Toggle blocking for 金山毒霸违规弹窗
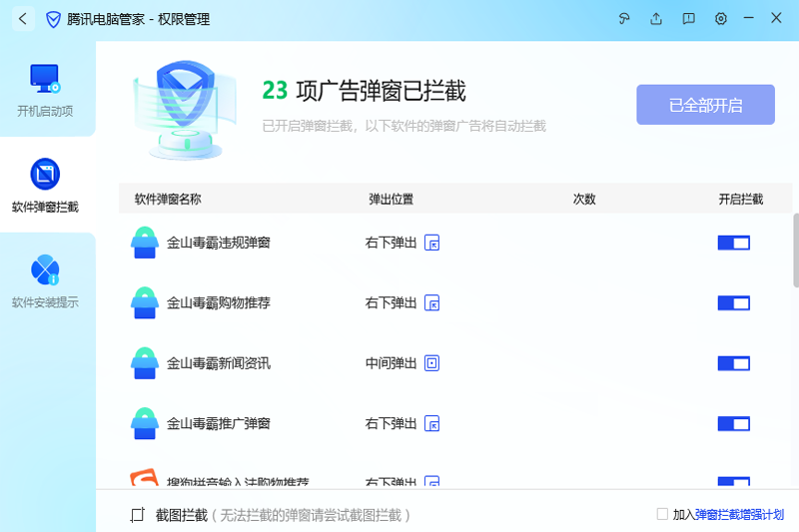799x532 pixels. point(734,243)
